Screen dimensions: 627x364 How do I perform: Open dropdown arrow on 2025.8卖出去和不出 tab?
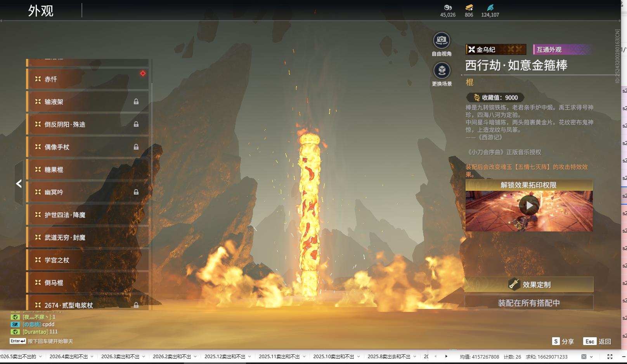click(x=415, y=357)
